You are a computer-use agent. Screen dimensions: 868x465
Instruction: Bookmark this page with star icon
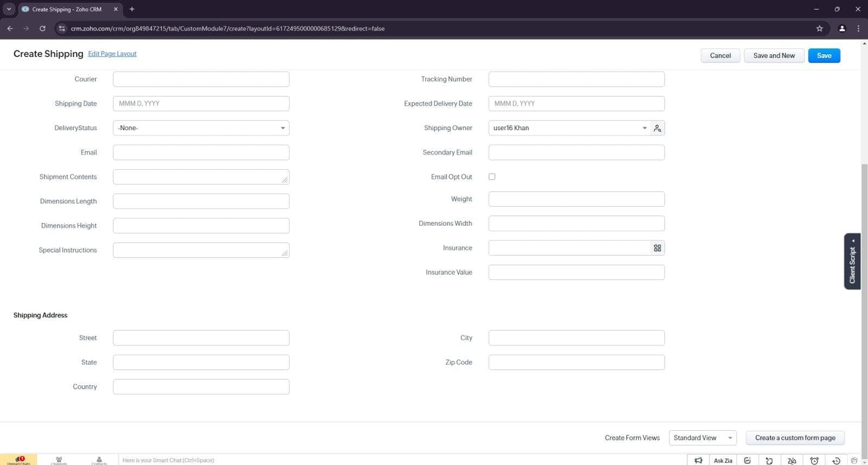pos(819,28)
